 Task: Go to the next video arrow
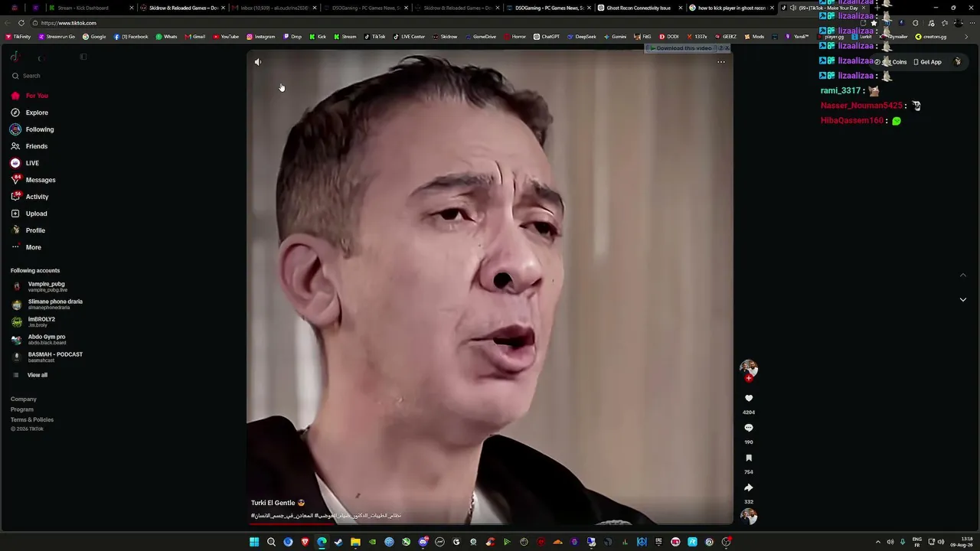point(963,299)
